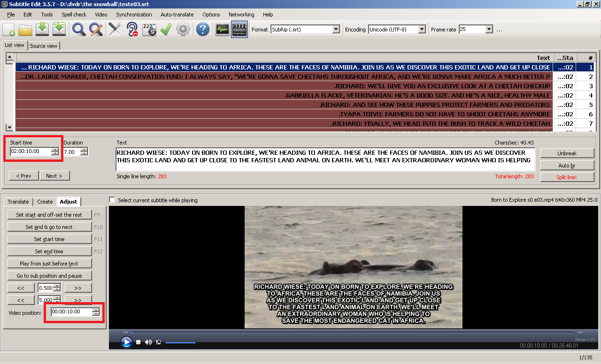Click the Split line! button

point(567,177)
